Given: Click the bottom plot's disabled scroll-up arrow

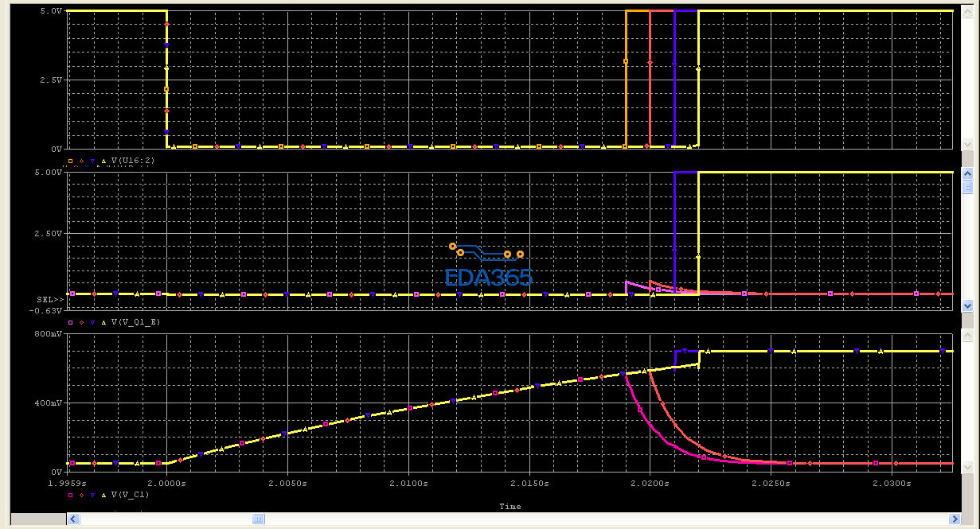Looking at the screenshot, I should (967, 337).
